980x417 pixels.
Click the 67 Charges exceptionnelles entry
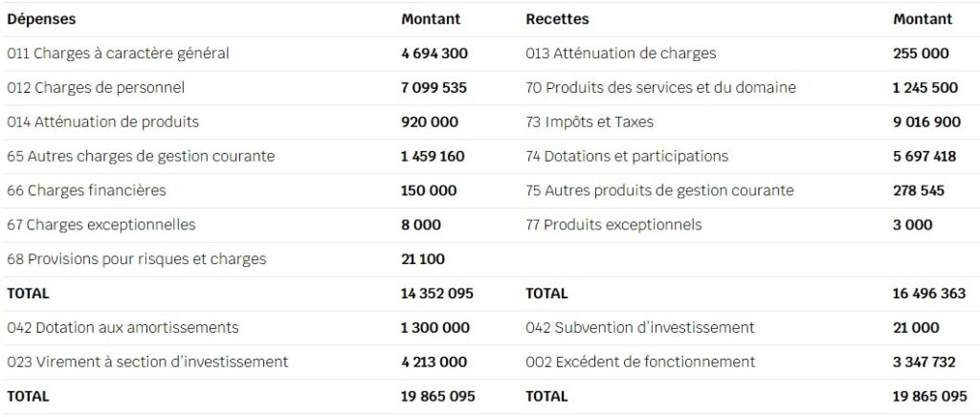pos(101,226)
